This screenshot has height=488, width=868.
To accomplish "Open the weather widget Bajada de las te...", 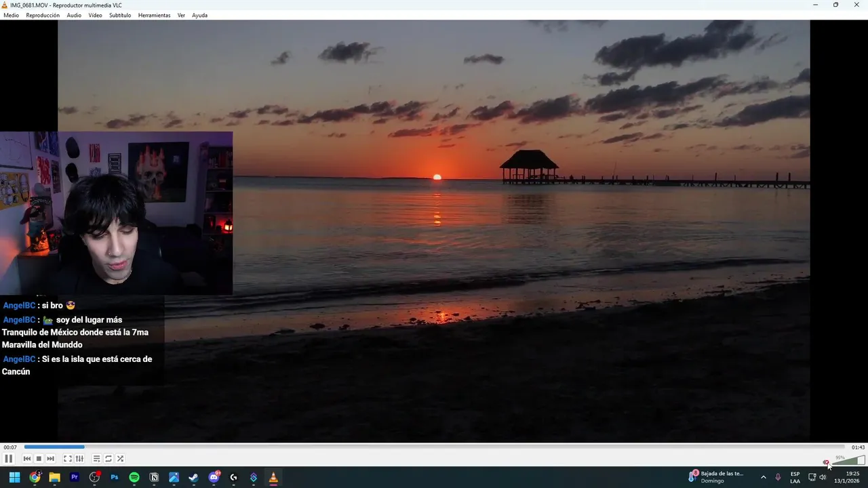I will [716, 477].
